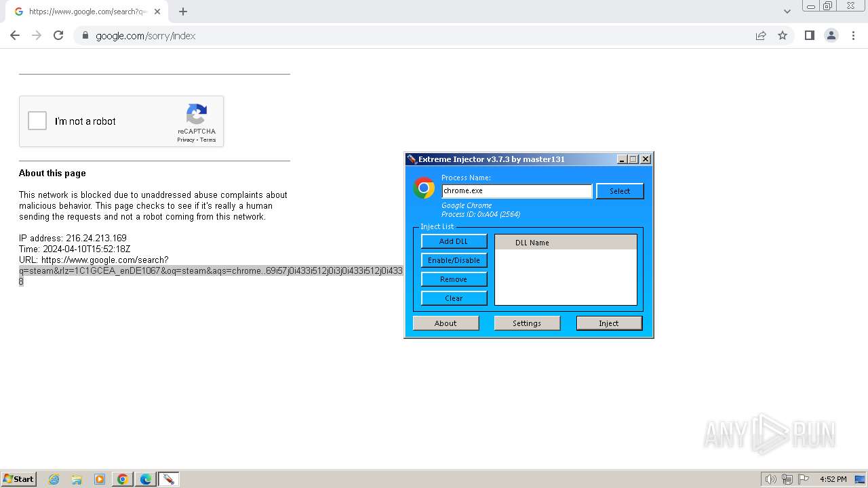This screenshot has width=868, height=488.
Task: Open Internet Explorer from taskbar
Action: [54, 479]
